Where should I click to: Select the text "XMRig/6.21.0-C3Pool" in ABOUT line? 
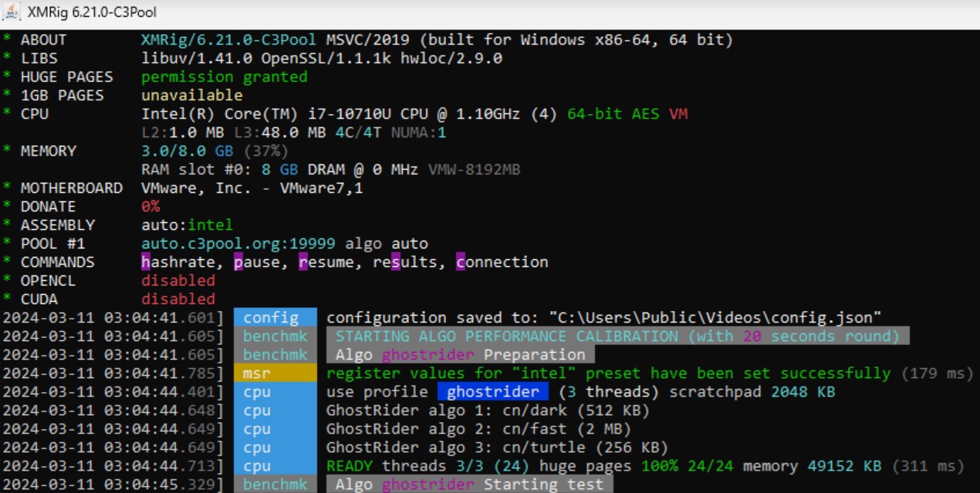pyautogui.click(x=228, y=40)
